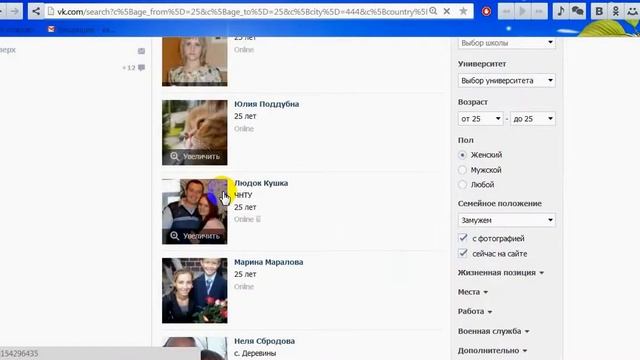Click the smiley face toolbar icon
Image resolution: width=640 pixels, height=360 pixels.
click(632, 11)
